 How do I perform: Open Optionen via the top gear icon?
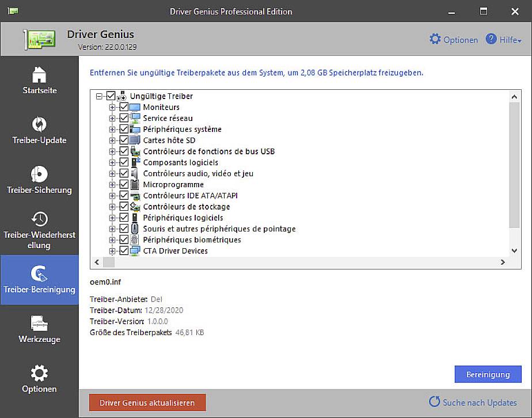(435, 39)
